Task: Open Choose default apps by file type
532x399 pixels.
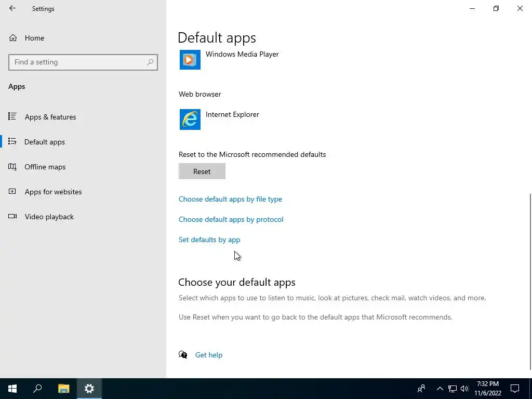Action: (x=230, y=199)
